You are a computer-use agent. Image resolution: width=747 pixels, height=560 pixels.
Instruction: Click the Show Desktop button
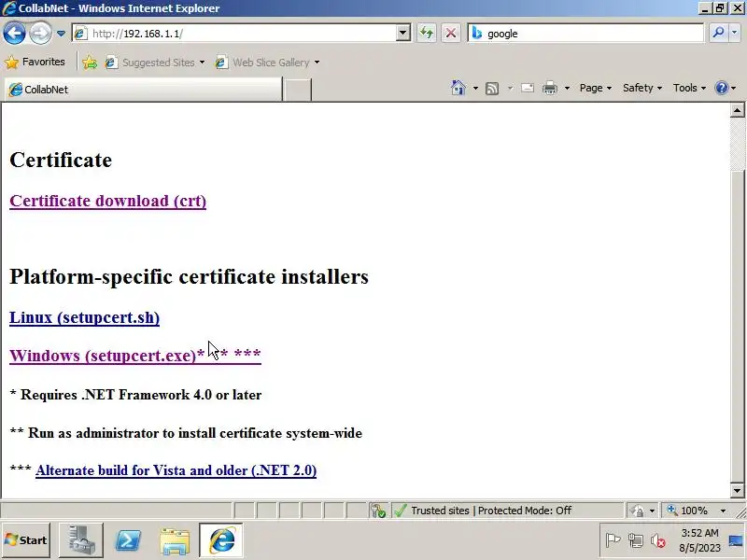[737, 540]
